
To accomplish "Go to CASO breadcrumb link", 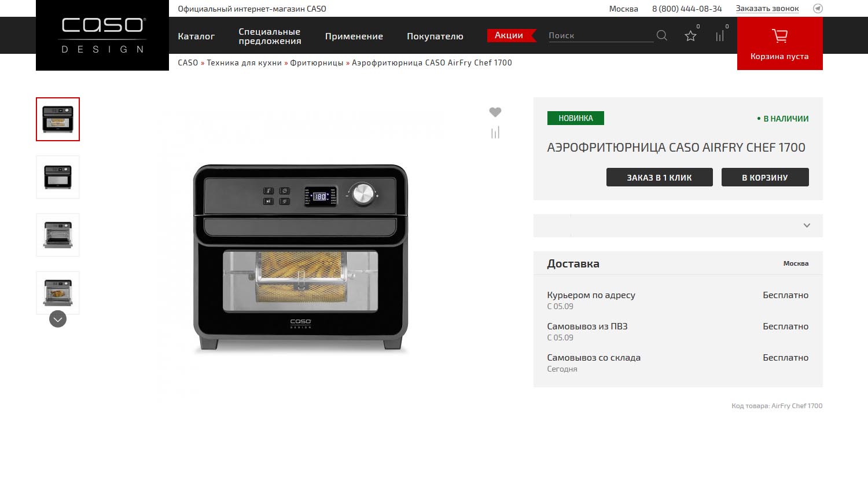I will click(x=188, y=63).
